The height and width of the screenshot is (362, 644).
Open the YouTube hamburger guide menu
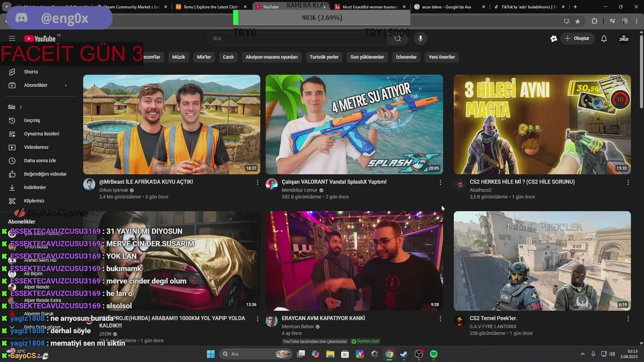coord(12,39)
